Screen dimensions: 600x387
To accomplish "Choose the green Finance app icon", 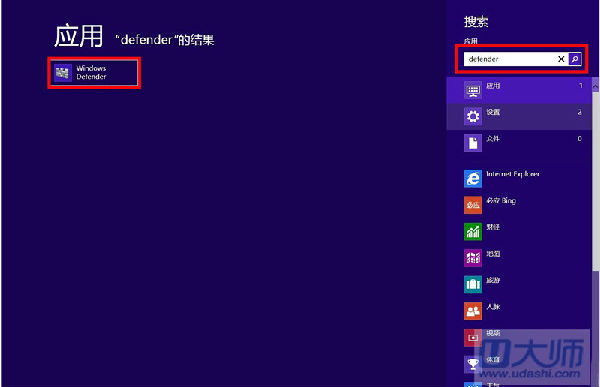I will click(473, 231).
